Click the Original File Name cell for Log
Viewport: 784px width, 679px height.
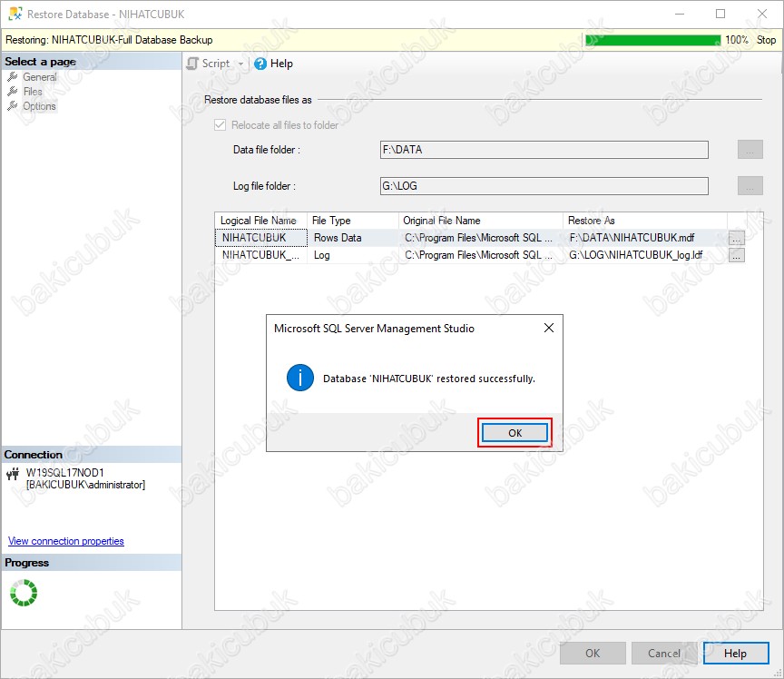coord(481,255)
